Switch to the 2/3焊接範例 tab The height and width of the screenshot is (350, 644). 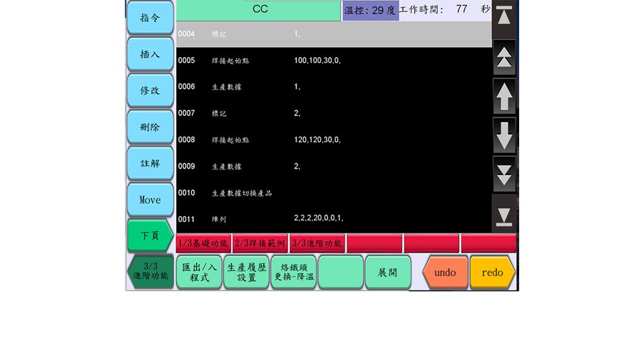point(260,243)
